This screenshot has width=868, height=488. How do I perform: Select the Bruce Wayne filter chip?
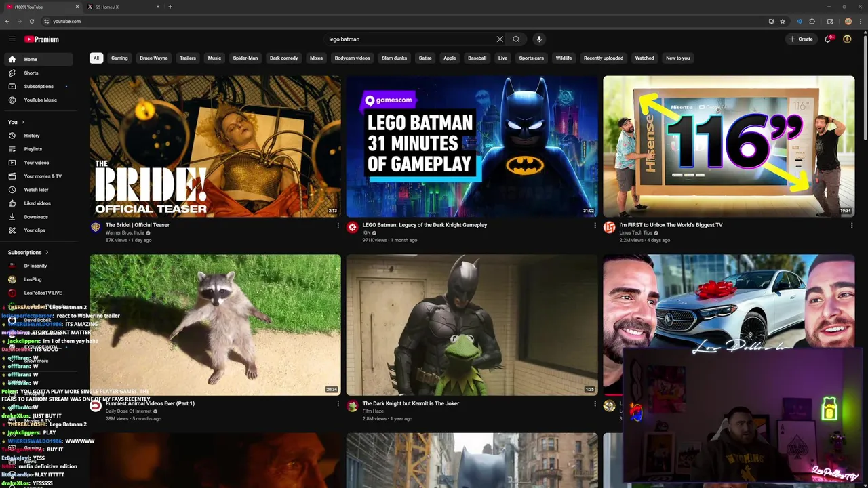coord(154,58)
